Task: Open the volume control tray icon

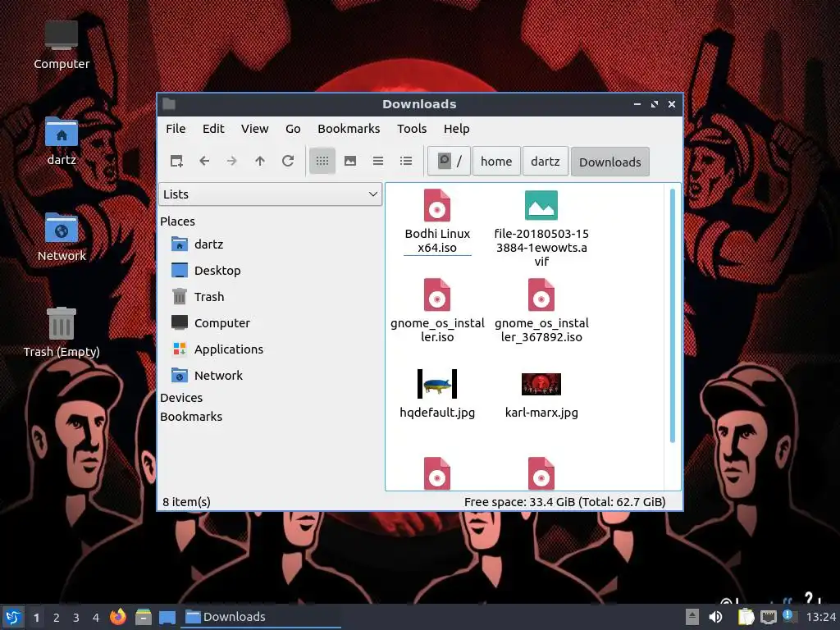Action: (715, 617)
